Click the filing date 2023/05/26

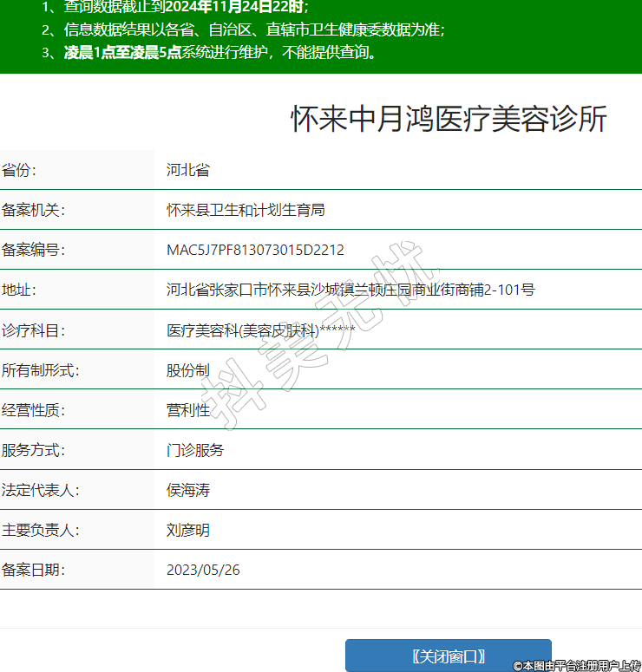[203, 570]
